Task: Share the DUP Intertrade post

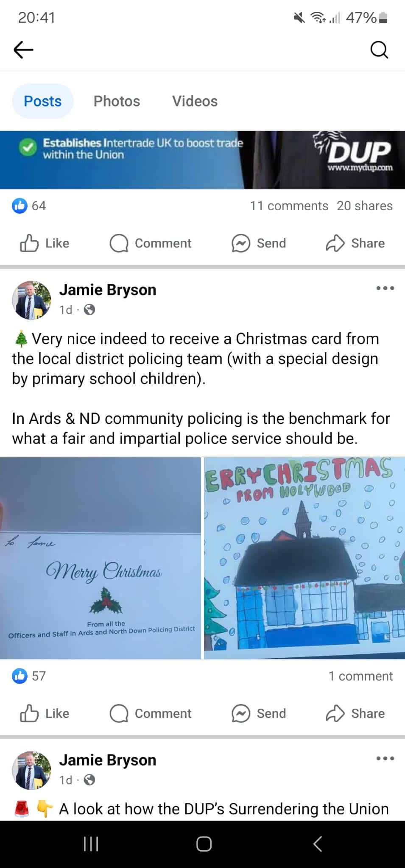Action: pos(355,243)
